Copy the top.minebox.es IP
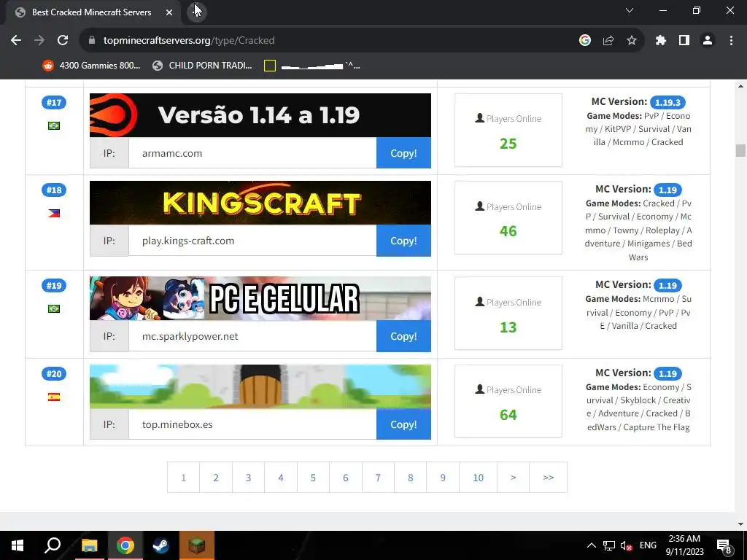747x560 pixels. click(x=403, y=424)
